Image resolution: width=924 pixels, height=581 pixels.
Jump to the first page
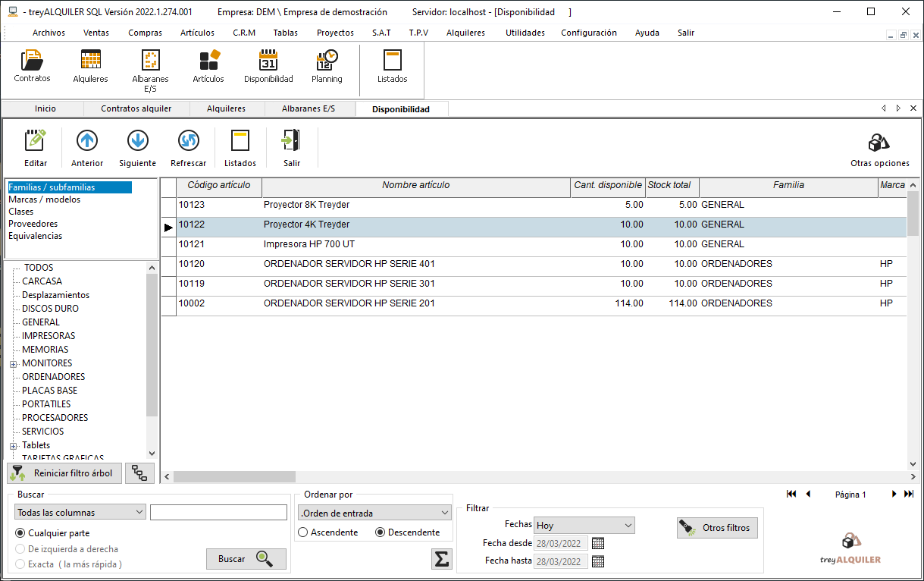tap(791, 494)
